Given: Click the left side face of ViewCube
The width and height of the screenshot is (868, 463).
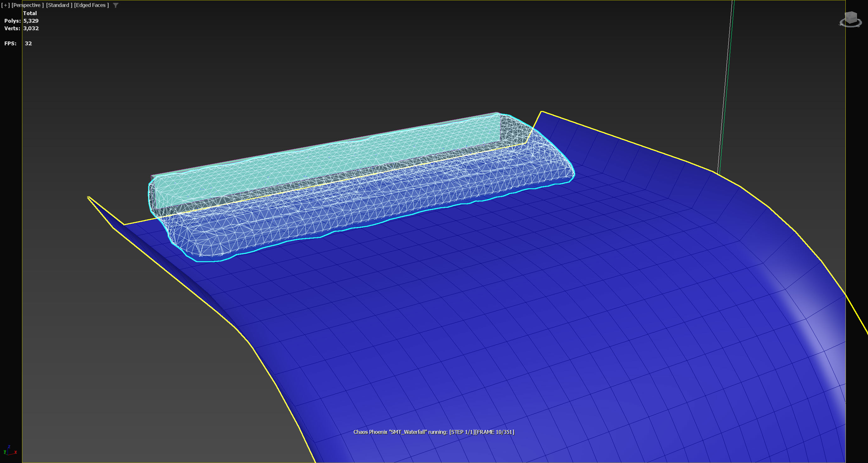Looking at the screenshot, I should [x=847, y=19].
